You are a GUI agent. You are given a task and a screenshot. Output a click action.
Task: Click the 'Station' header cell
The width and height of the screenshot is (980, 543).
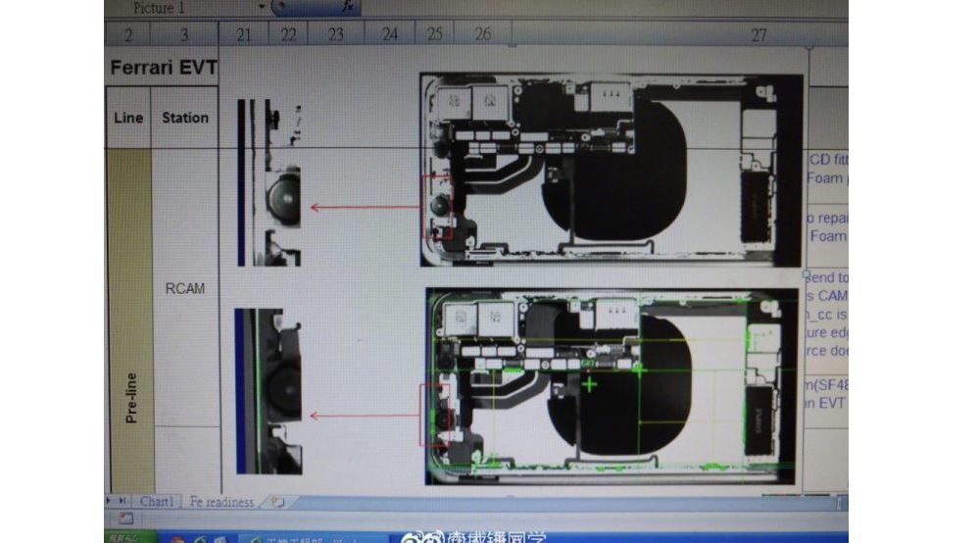point(185,118)
